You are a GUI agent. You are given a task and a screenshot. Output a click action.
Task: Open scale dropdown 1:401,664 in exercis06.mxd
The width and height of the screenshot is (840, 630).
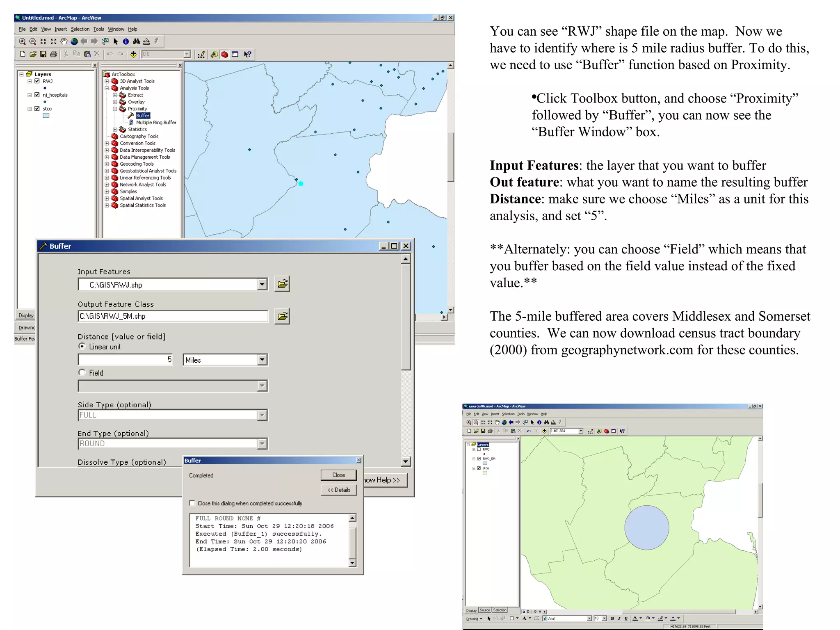(581, 431)
